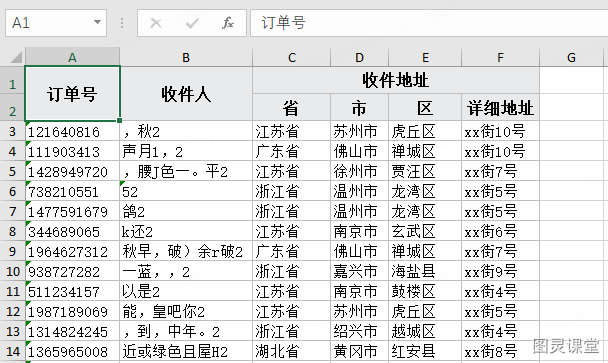Click recipient cell 近或绿色且屋H2

tap(186, 351)
